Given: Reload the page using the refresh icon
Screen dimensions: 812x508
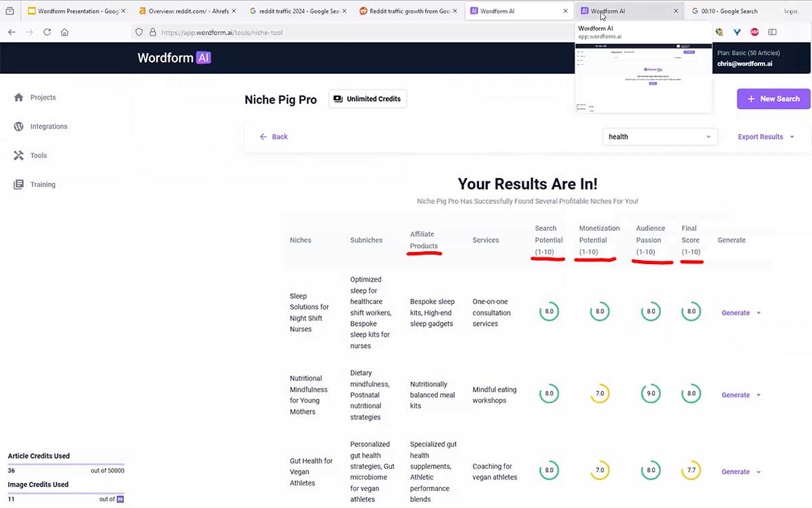Looking at the screenshot, I should click(46, 31).
